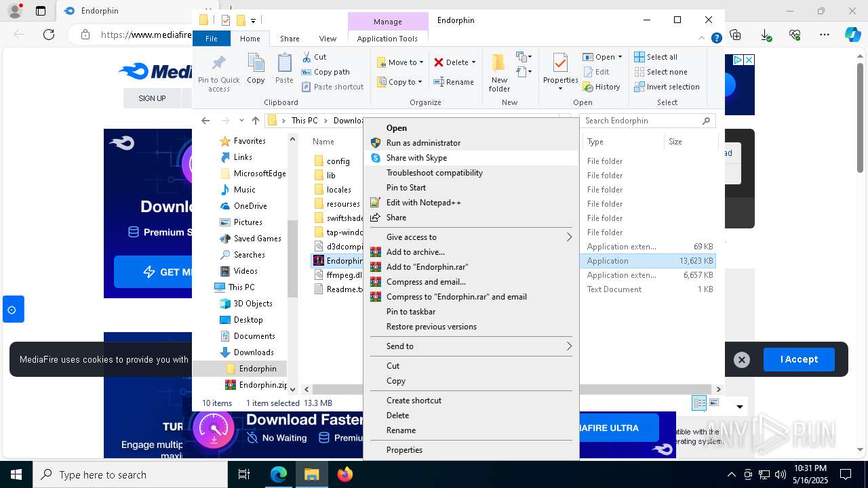Click the New folder icon
868x488 pixels.
coord(499,63)
